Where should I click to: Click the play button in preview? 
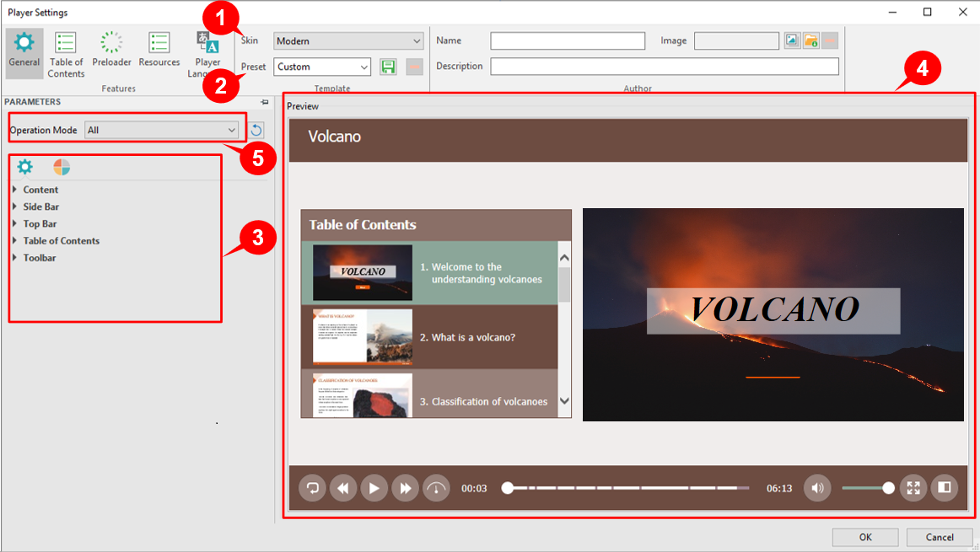[374, 488]
